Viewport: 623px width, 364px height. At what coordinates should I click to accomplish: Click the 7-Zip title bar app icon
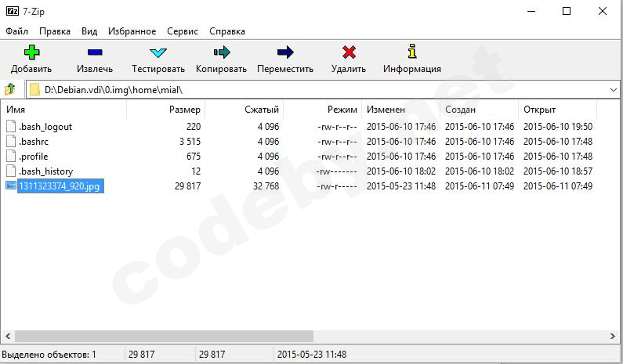13,11
